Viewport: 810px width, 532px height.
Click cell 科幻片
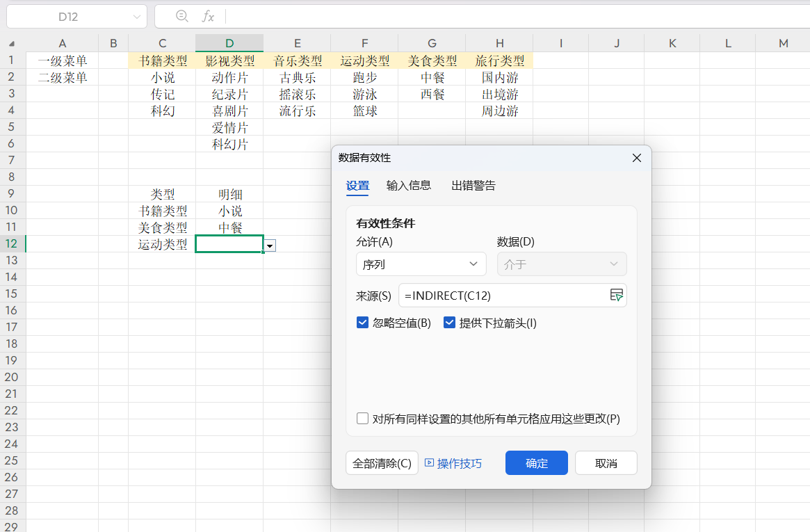tap(229, 144)
